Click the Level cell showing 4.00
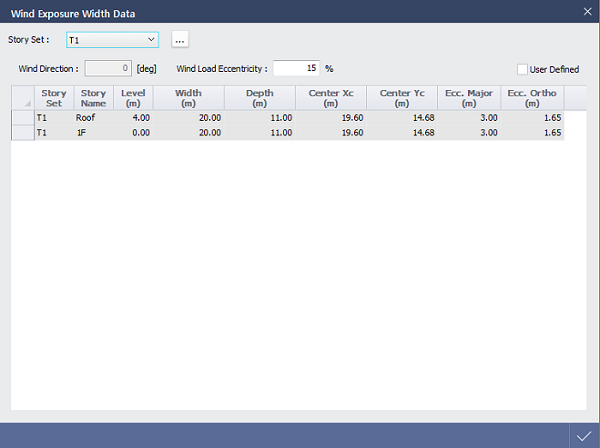 [x=133, y=117]
